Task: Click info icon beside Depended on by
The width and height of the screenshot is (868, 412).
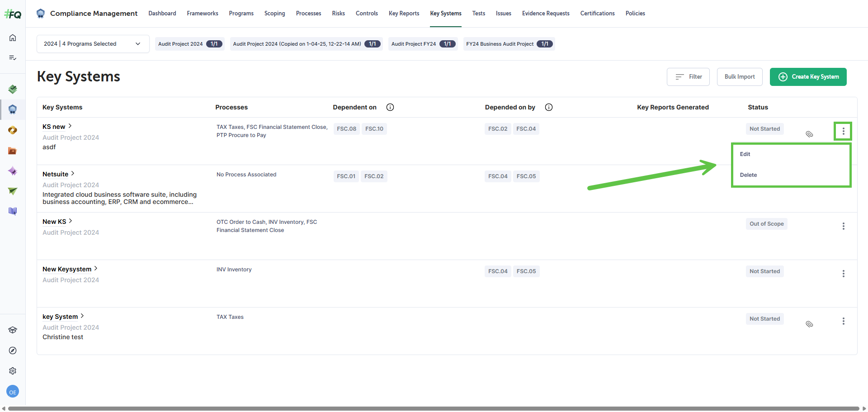Action: pyautogui.click(x=549, y=107)
